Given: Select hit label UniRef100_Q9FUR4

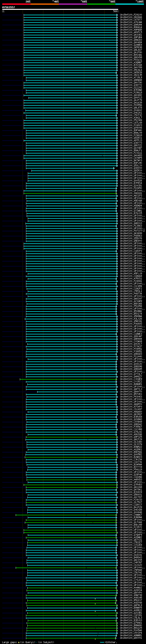Looking at the screenshot, I should pyautogui.click(x=131, y=37).
